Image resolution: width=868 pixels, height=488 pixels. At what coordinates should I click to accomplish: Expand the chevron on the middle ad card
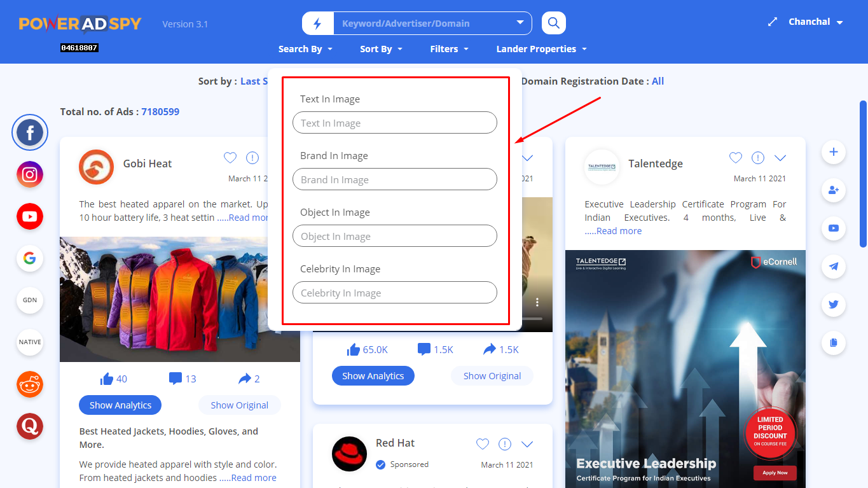tap(527, 158)
